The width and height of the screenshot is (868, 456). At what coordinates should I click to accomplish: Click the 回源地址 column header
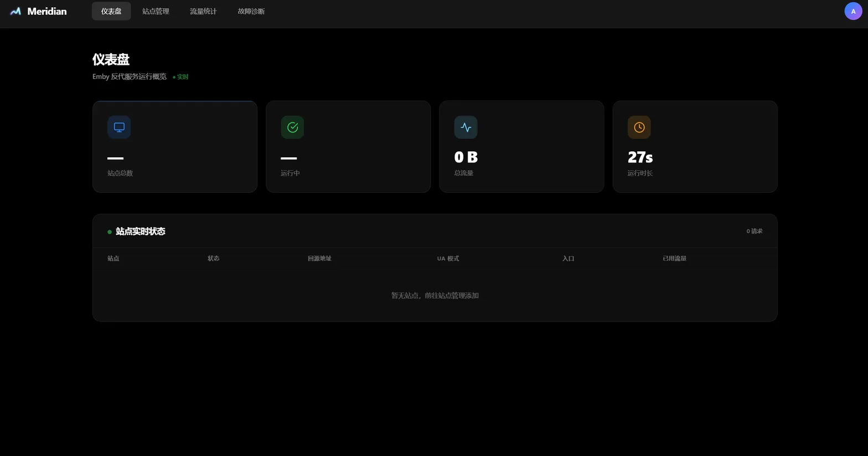point(319,258)
